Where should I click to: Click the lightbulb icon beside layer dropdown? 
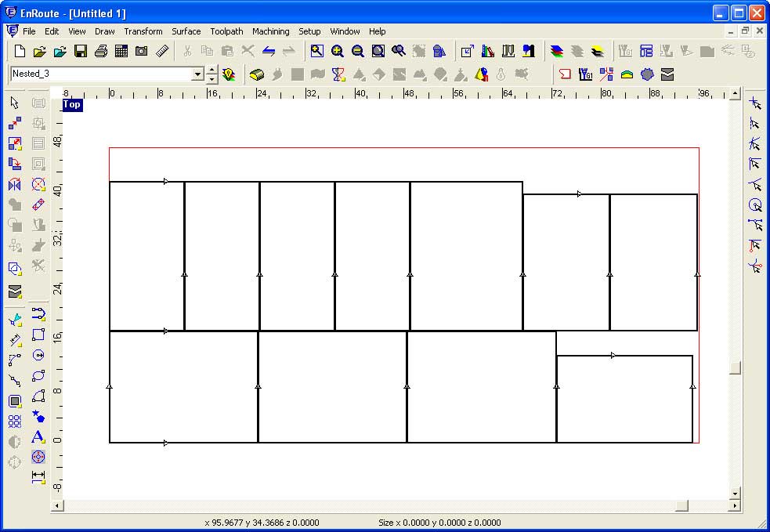229,74
